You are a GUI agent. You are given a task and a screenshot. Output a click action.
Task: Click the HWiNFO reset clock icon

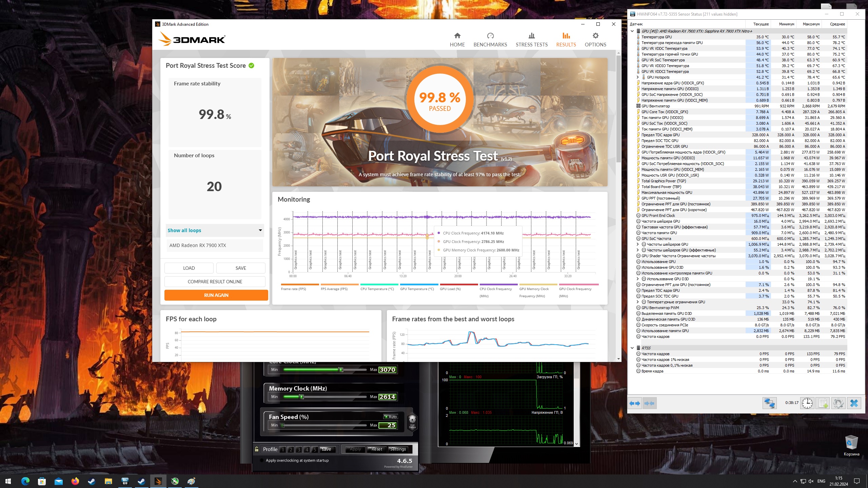[x=807, y=403]
